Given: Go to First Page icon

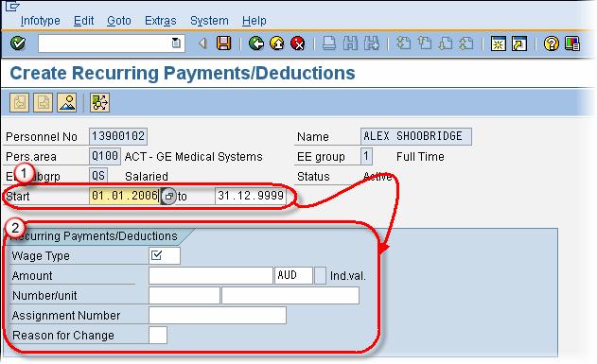Looking at the screenshot, I should point(403,43).
